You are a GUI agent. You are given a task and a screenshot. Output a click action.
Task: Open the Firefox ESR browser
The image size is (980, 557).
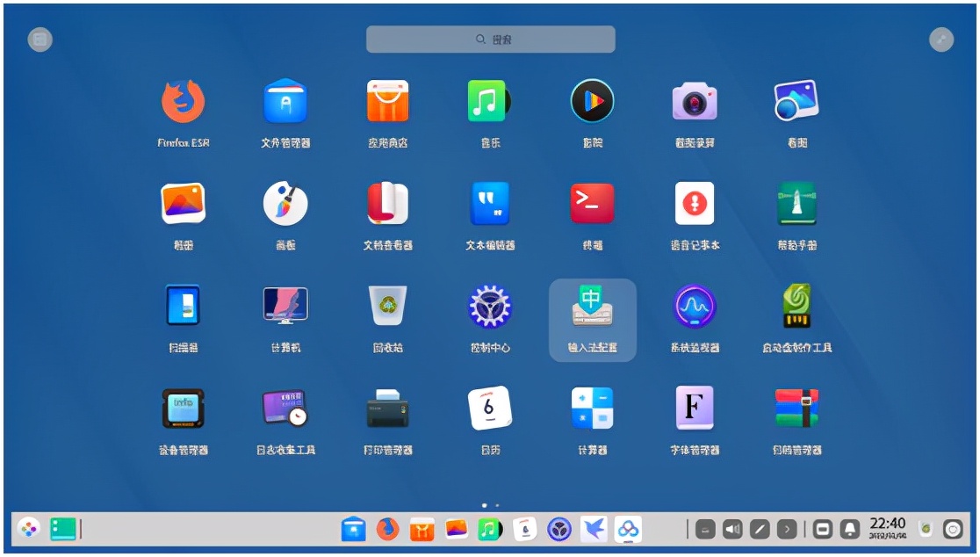[x=184, y=103]
